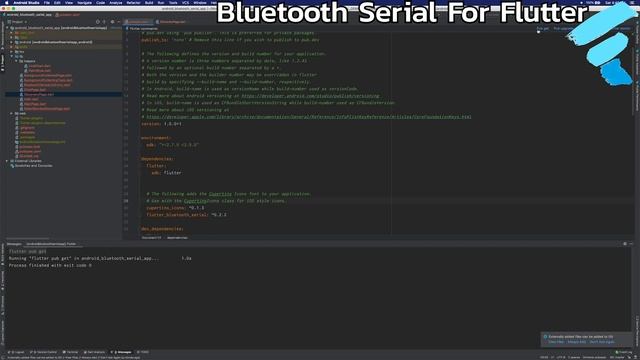This screenshot has height=360, width=640.
Task: Open the Project view selector dropdown
Action: click(x=18, y=22)
